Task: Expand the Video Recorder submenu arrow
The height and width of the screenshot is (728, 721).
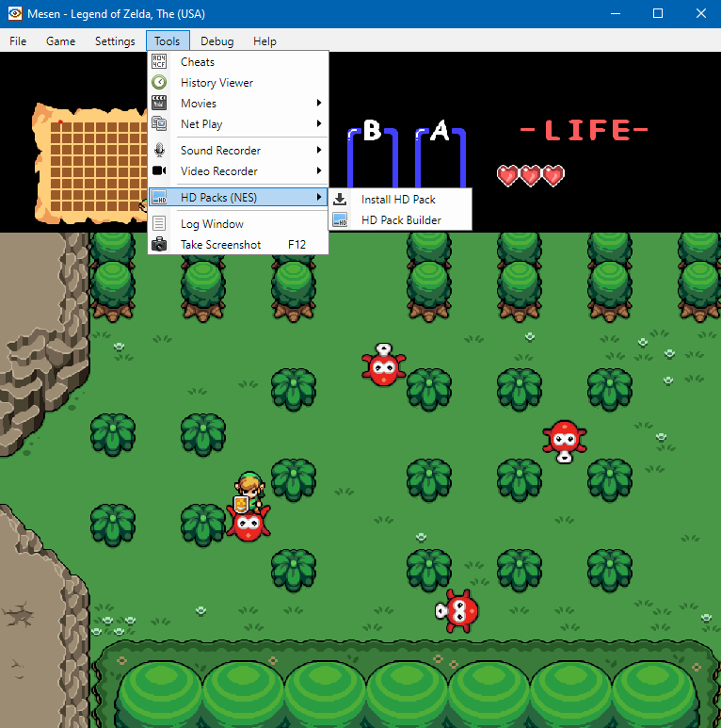Action: click(x=319, y=170)
